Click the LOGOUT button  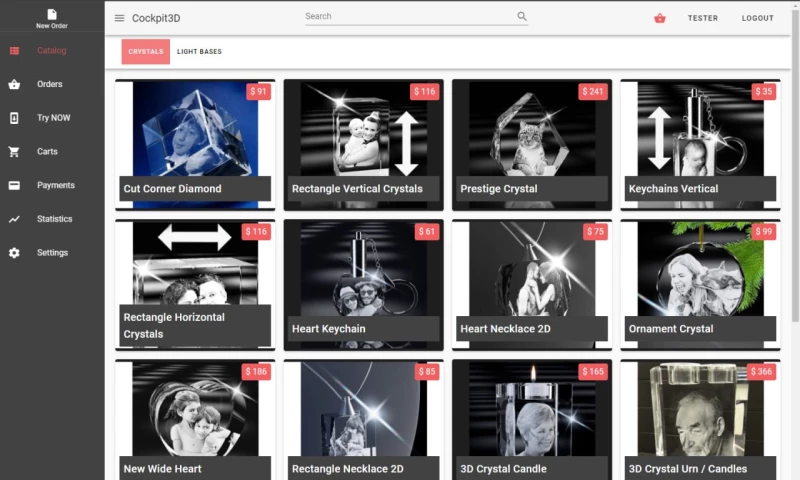tap(758, 18)
